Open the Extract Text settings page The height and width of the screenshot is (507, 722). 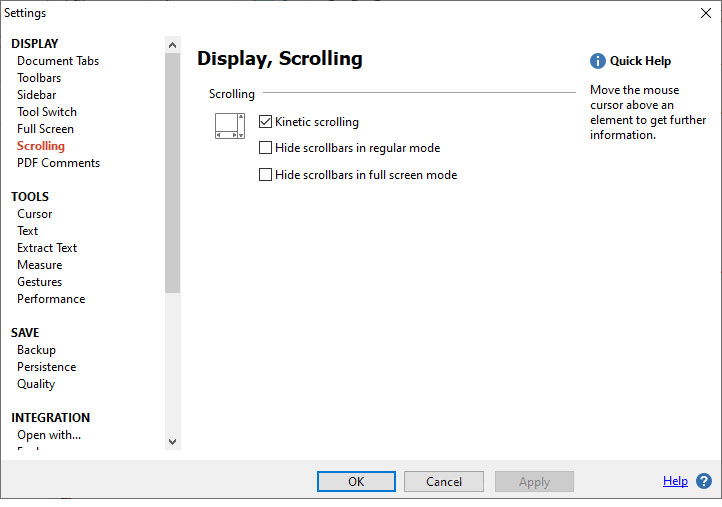click(47, 248)
